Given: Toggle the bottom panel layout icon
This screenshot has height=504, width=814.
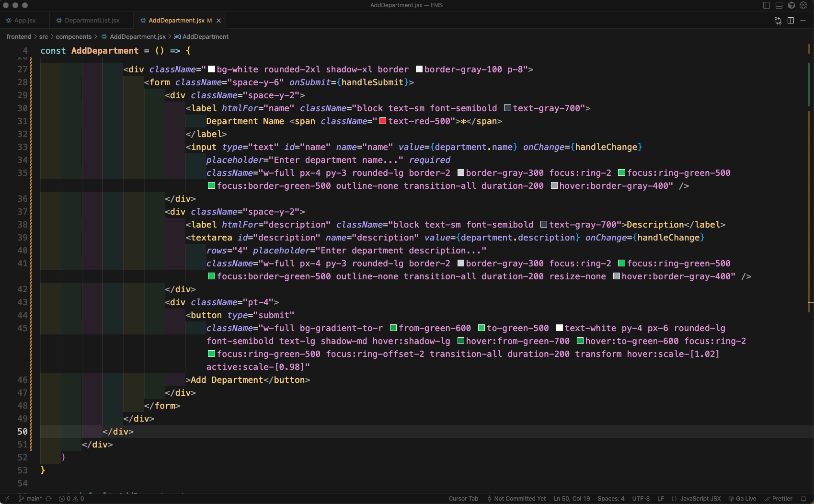Looking at the screenshot, I should (779, 5).
